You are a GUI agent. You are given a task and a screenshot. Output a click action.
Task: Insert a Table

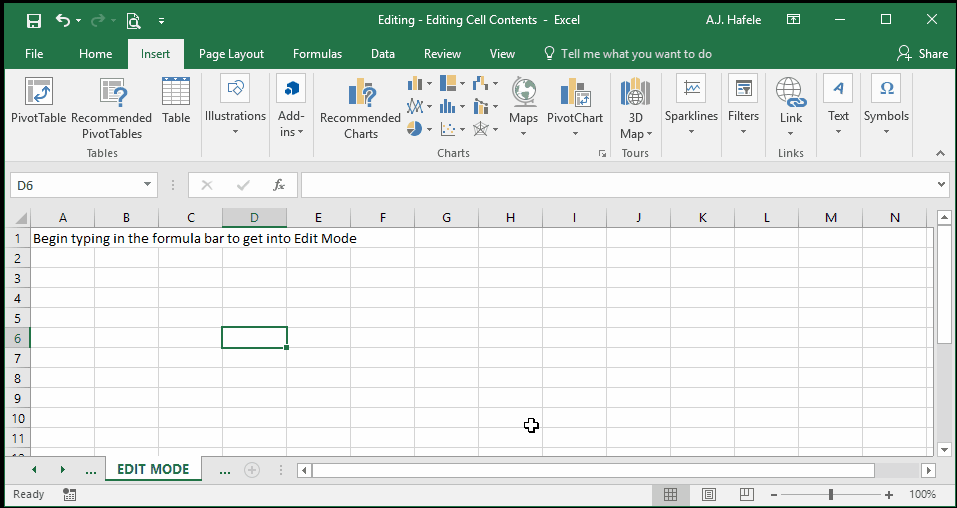pos(176,100)
